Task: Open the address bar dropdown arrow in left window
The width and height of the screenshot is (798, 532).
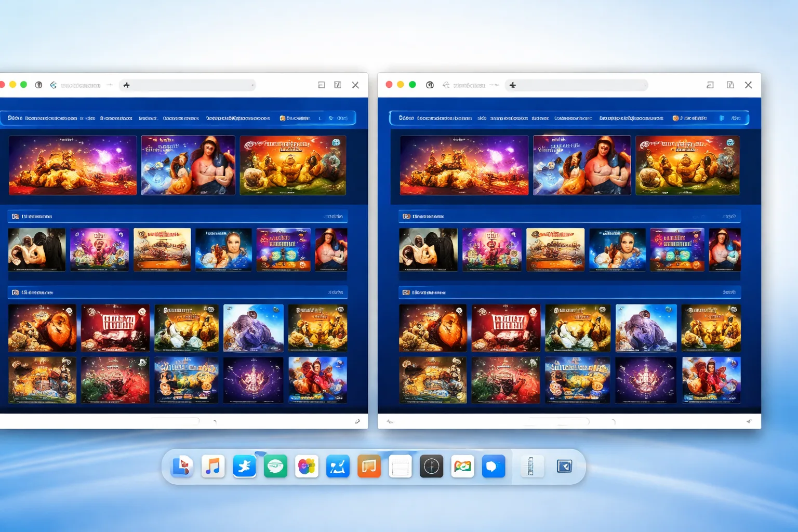Action: pyautogui.click(x=252, y=85)
